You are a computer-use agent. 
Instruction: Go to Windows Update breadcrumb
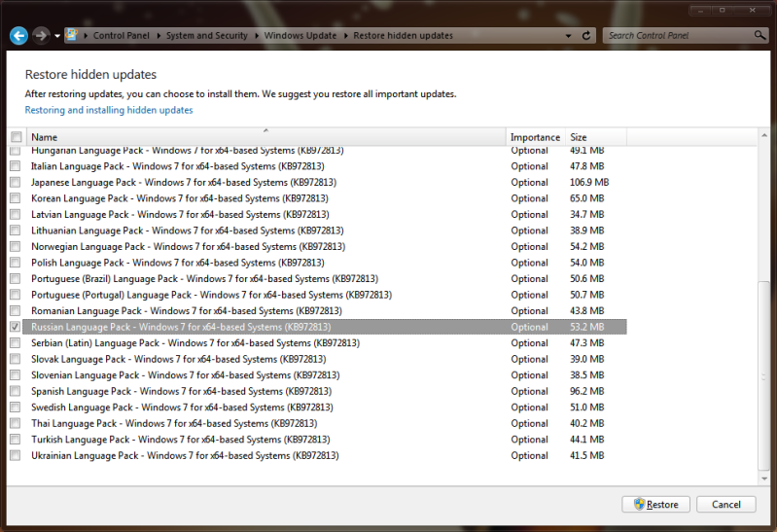pos(300,35)
